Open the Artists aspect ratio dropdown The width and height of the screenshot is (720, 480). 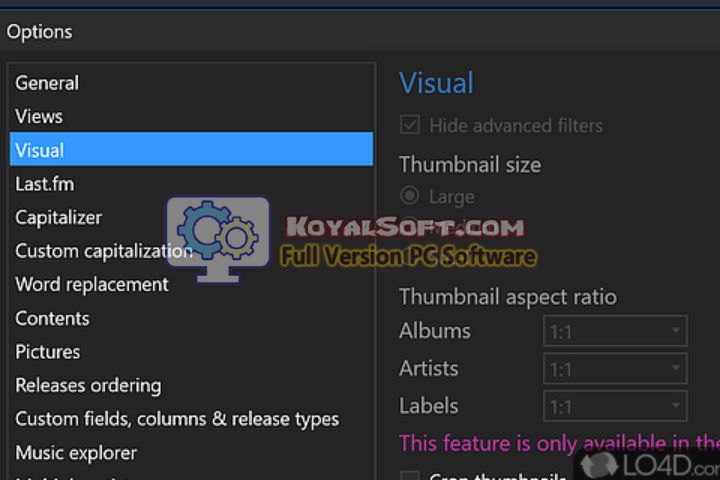tap(615, 368)
